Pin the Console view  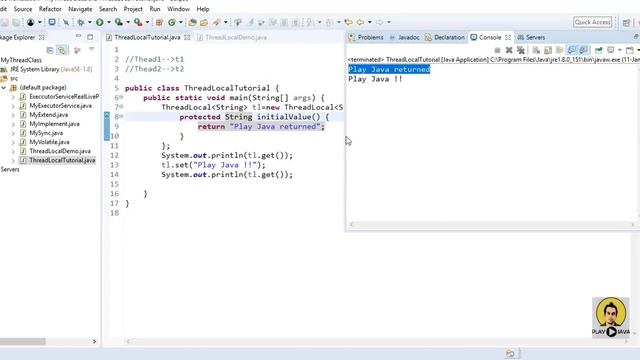(599, 50)
